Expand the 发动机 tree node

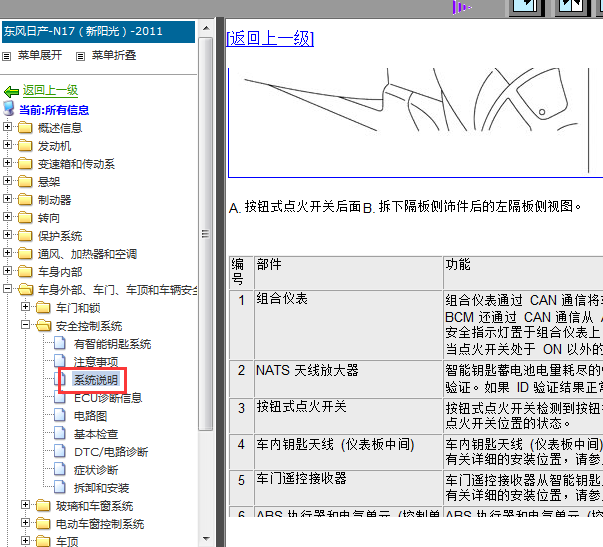coord(7,145)
